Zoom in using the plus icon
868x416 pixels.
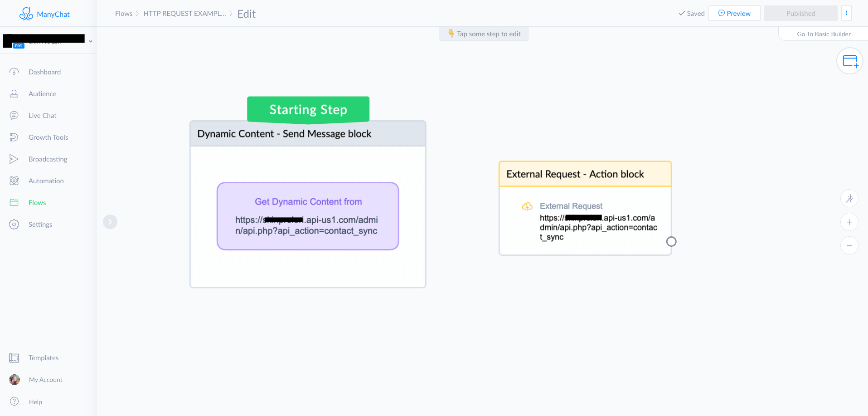click(849, 222)
